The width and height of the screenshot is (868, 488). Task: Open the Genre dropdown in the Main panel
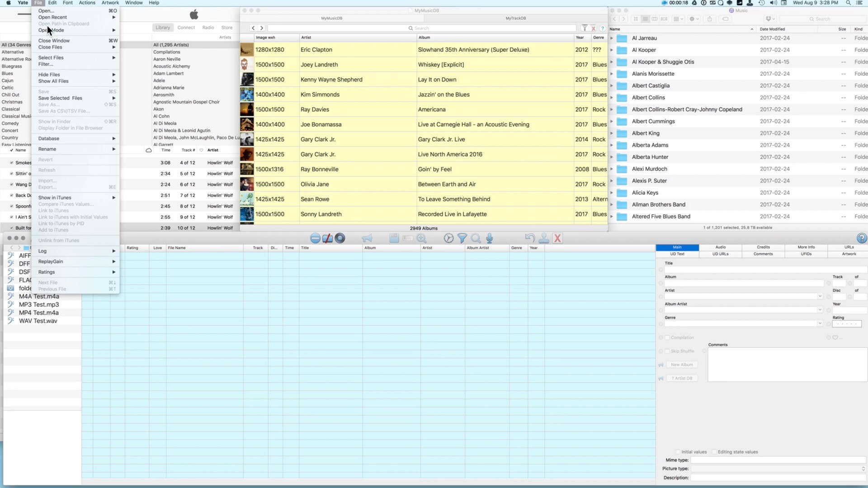pos(819,324)
